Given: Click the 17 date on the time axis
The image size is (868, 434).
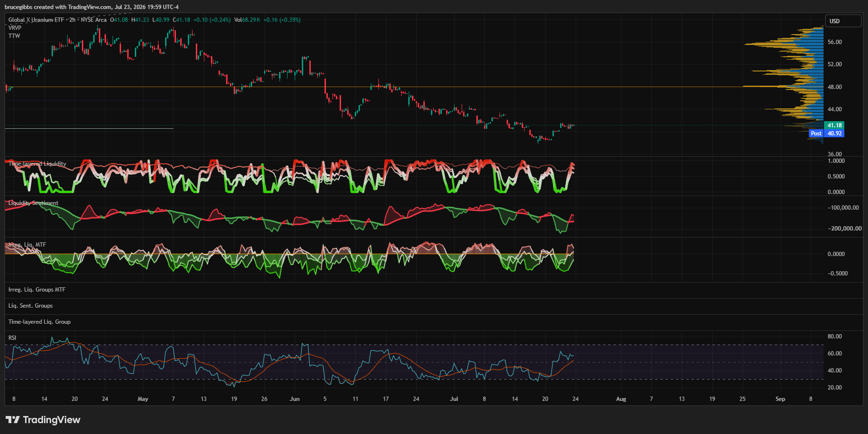Looking at the screenshot, I should click(386, 399).
